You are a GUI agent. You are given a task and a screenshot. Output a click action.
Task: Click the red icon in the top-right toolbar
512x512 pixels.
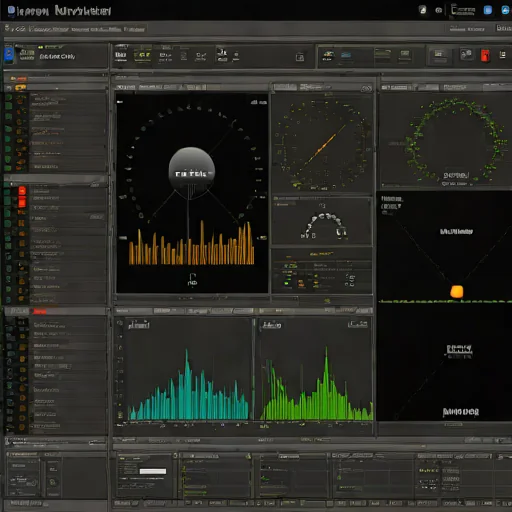pos(485,55)
